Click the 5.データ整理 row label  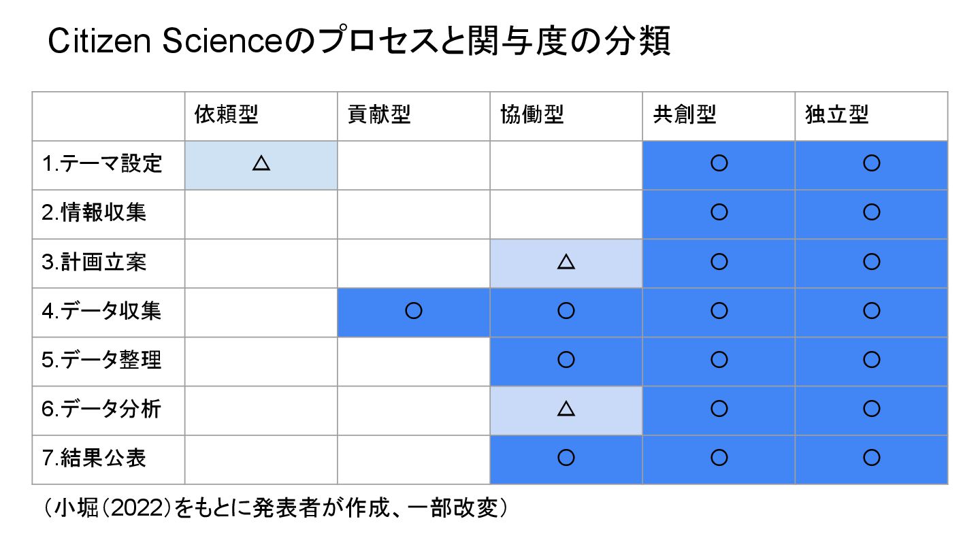pos(102,360)
